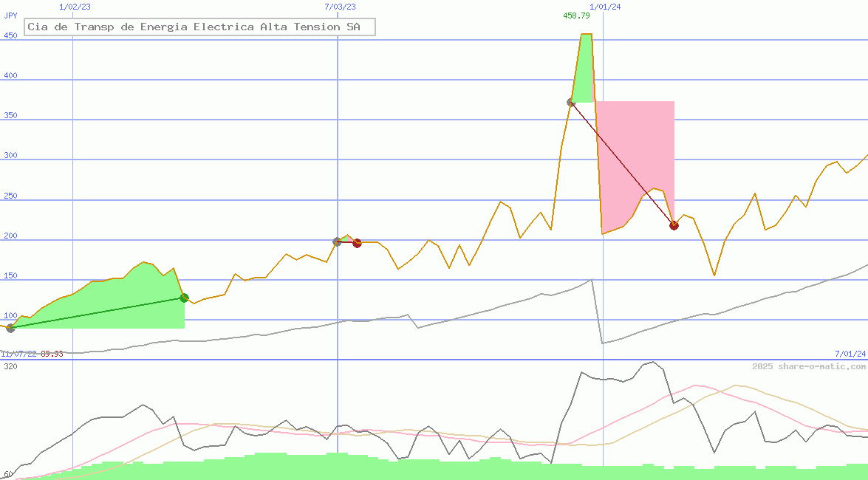
Task: Select the 1/01/24 date label
Action: (x=605, y=7)
